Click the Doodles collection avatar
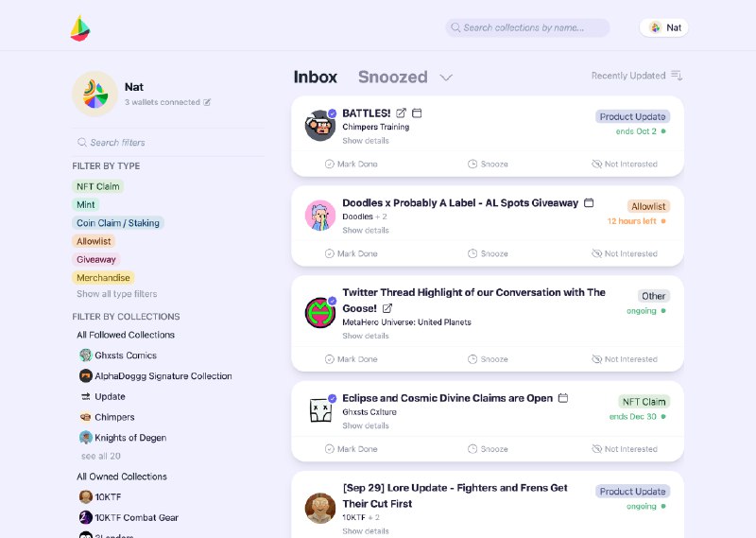The width and height of the screenshot is (756, 538). point(320,216)
